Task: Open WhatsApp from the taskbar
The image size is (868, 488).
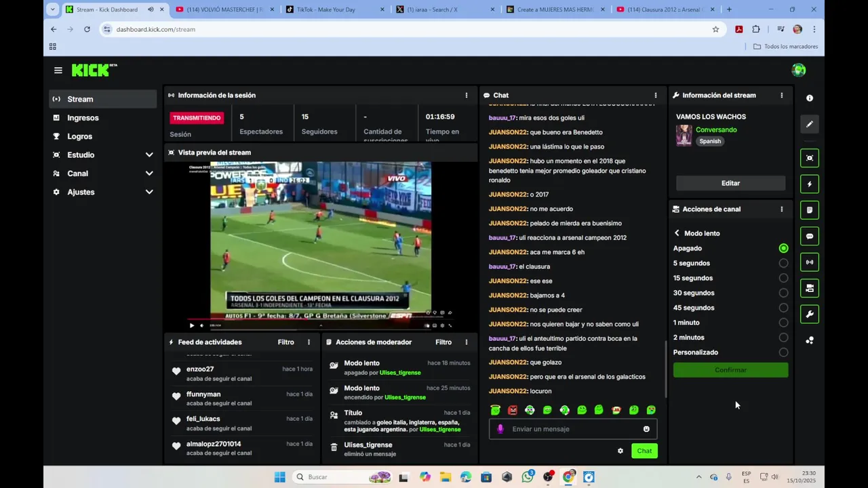Action: [528, 477]
